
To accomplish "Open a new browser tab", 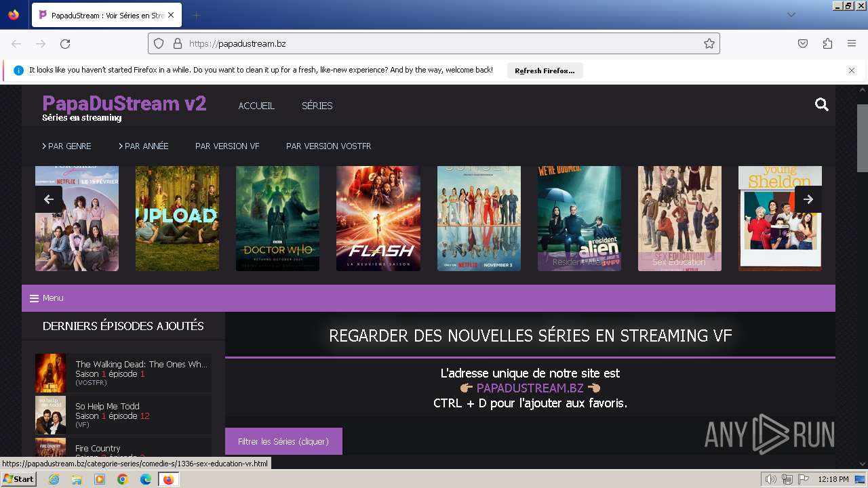I will pyautogui.click(x=196, y=15).
